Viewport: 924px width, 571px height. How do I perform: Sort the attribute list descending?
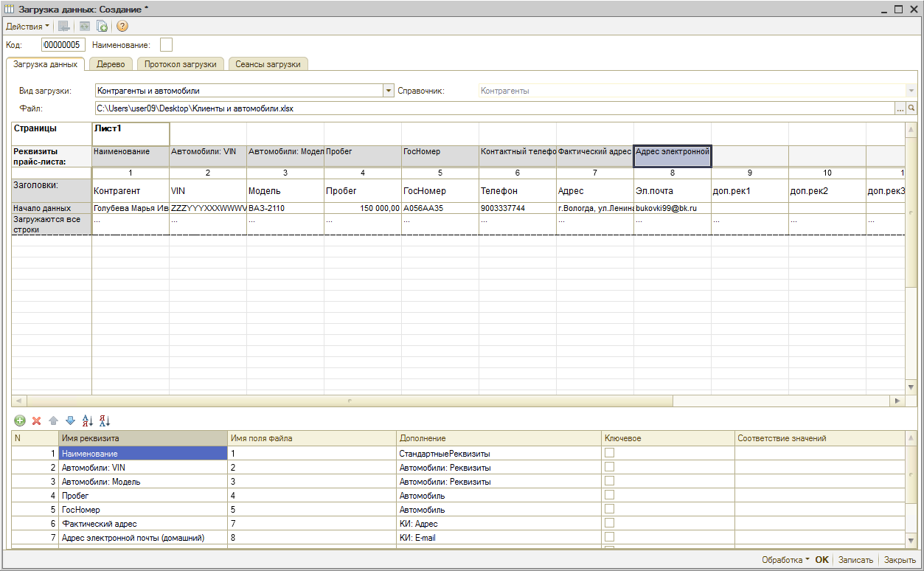(x=105, y=421)
